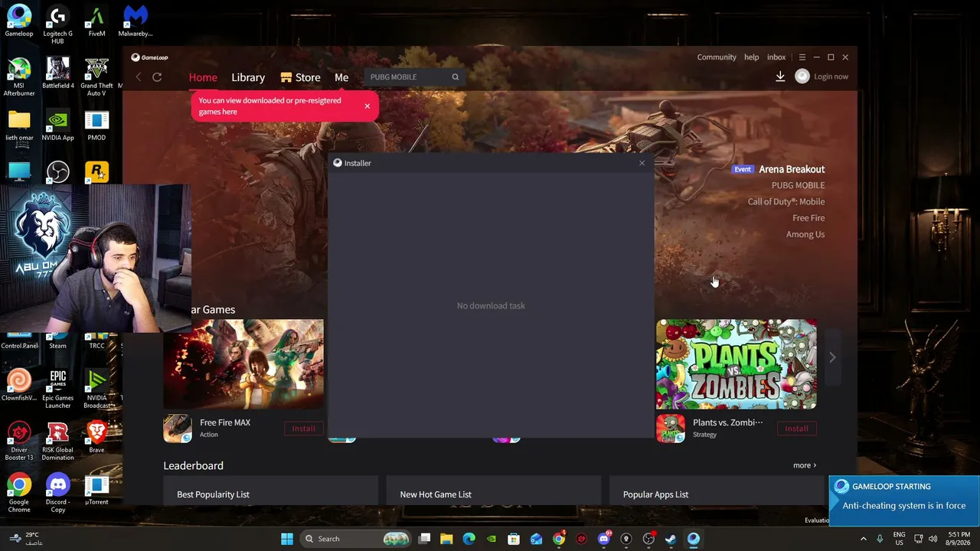Viewport: 980px width, 551px height.
Task: Open the NVIDIA App desktop shortcut
Action: click(57, 126)
